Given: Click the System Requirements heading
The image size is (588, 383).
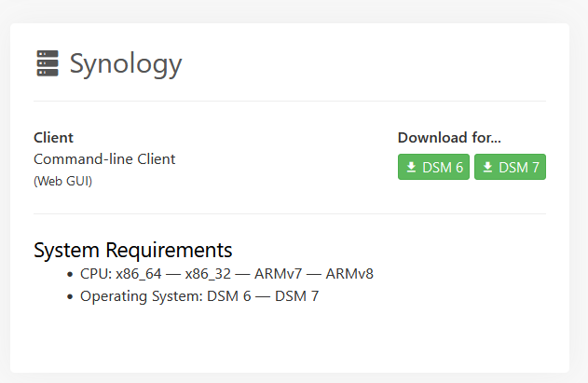Looking at the screenshot, I should pyautogui.click(x=132, y=250).
